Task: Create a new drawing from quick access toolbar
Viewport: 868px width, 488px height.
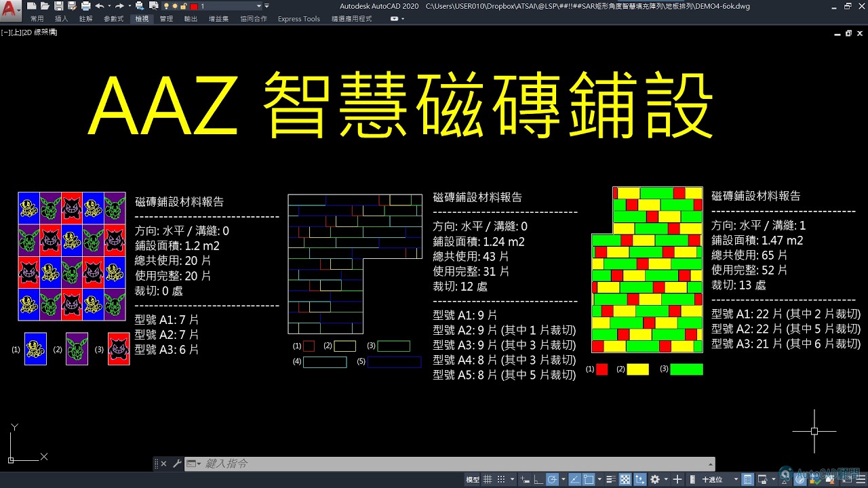Action: [x=32, y=5]
